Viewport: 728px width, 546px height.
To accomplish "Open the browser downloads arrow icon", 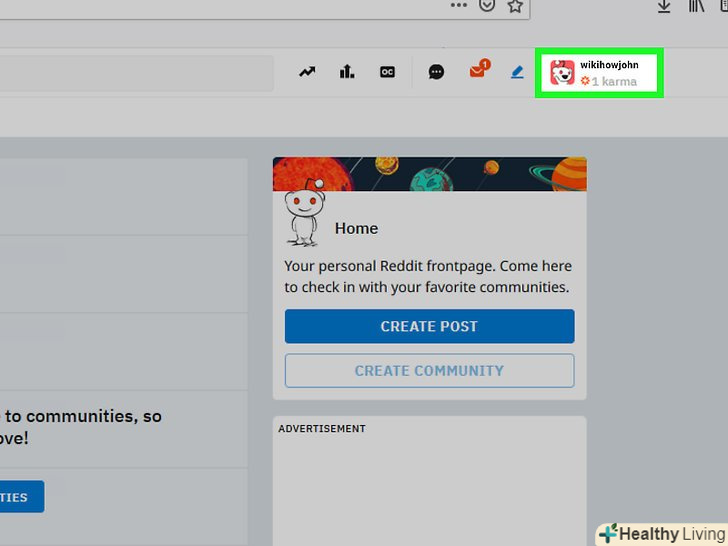I will (664, 6).
